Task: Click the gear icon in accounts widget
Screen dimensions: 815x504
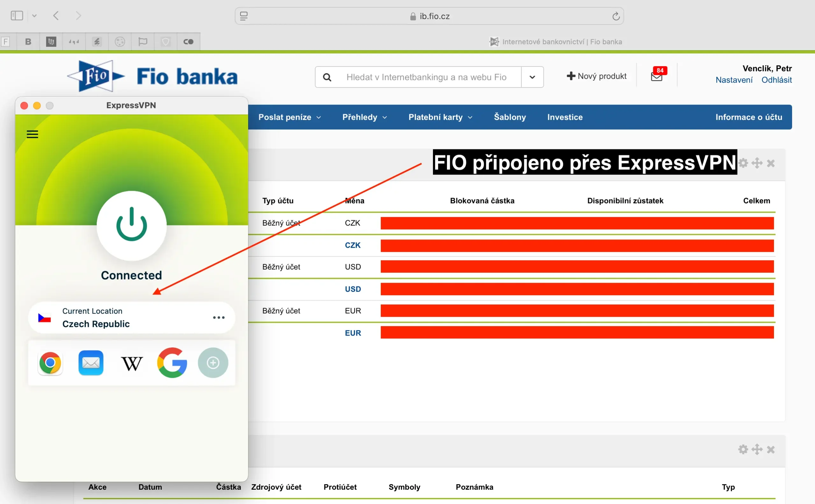Action: point(743,163)
